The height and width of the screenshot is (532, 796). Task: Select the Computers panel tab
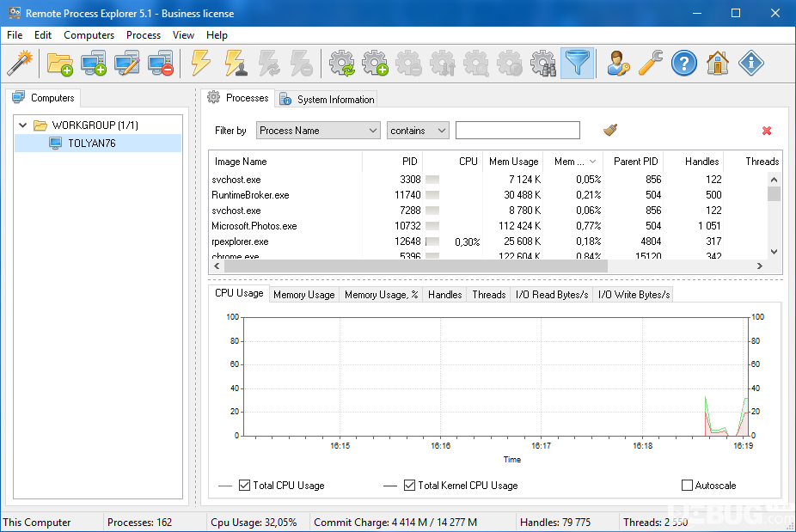[x=44, y=97]
